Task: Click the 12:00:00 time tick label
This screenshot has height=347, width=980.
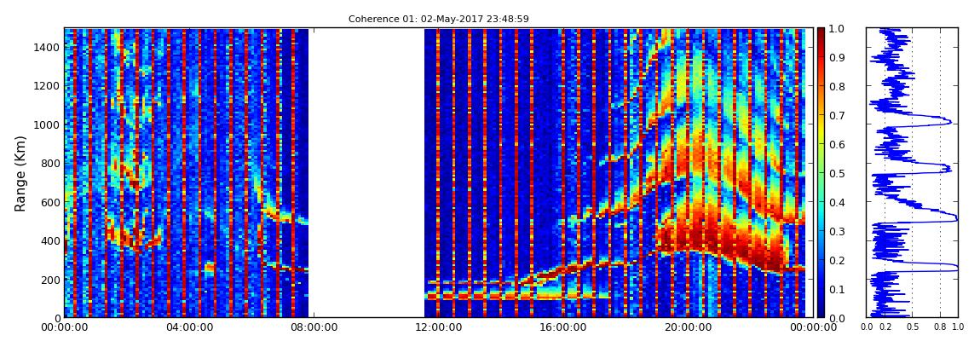Action: pyautogui.click(x=437, y=327)
